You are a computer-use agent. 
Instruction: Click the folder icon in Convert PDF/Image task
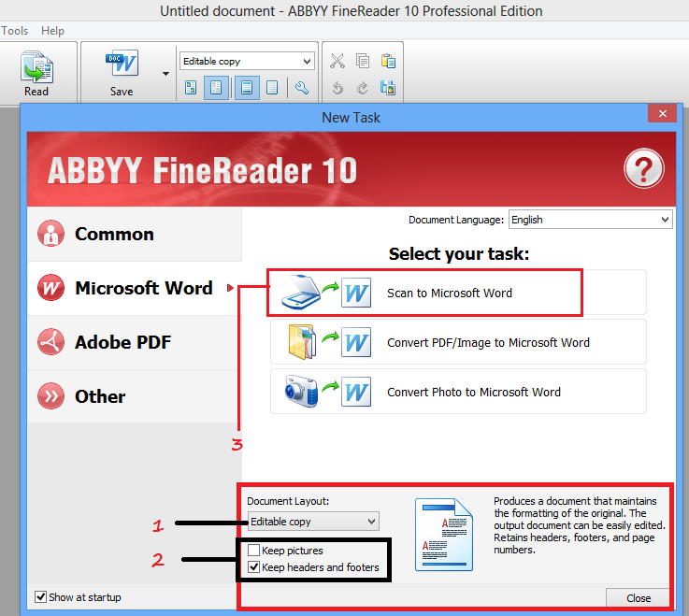[x=302, y=342]
